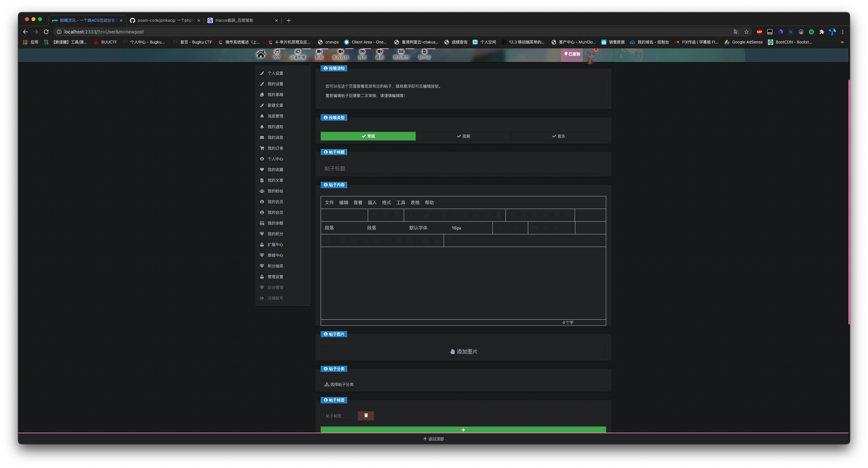Click the 帖子标题 title input field

463,168
